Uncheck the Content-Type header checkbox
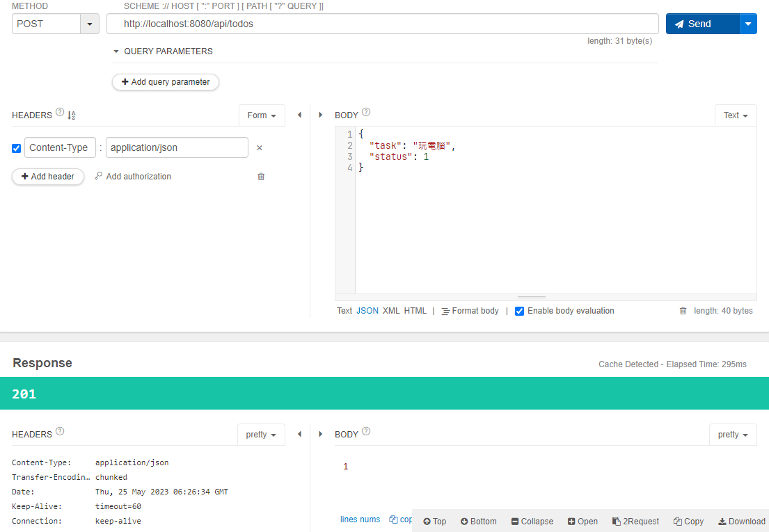Viewport: 769px width, 532px height. (16, 147)
